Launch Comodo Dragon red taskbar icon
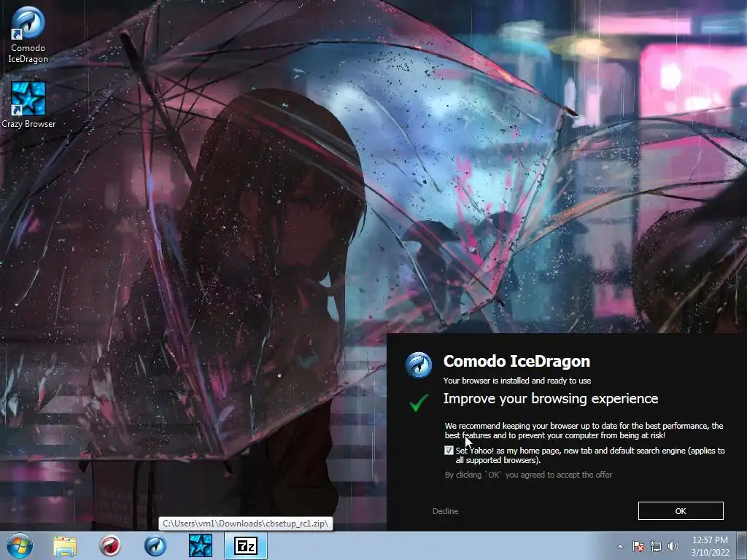Viewport: 747px width, 560px height. click(110, 545)
